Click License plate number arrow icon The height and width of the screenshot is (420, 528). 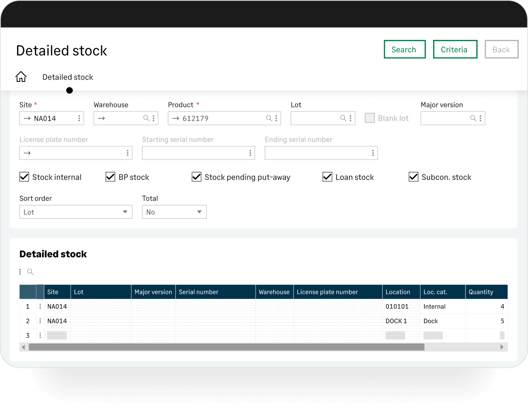coord(27,153)
